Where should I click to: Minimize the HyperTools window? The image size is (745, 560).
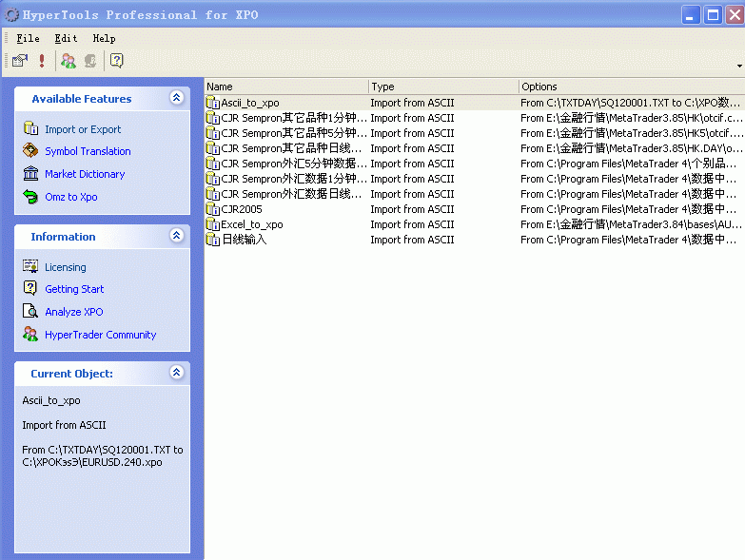691,14
